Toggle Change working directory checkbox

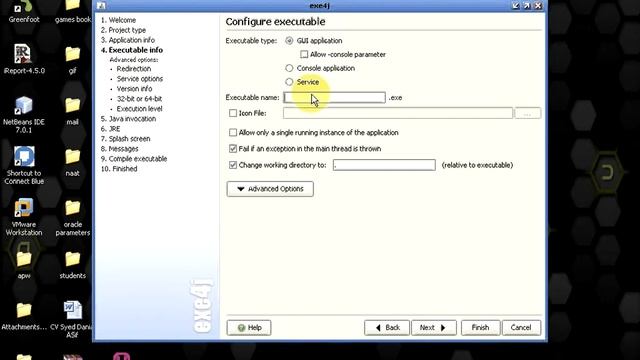233,165
